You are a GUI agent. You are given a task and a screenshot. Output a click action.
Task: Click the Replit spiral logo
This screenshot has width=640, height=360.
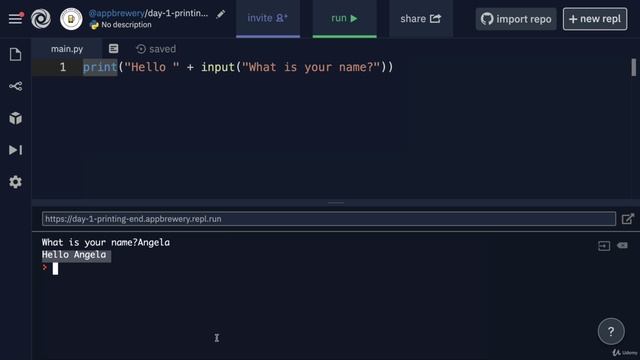tap(41, 18)
